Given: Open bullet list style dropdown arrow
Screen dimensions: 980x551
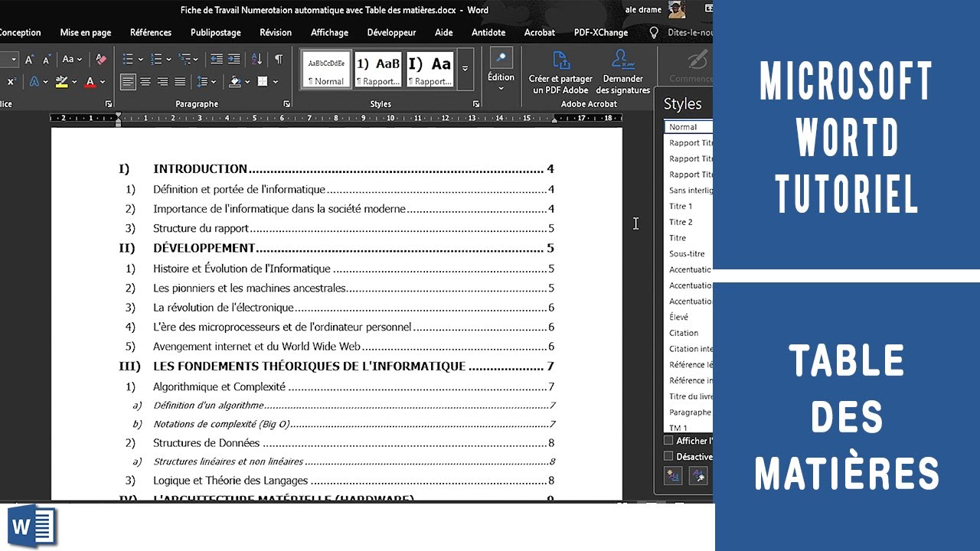Looking at the screenshot, I should [140, 59].
